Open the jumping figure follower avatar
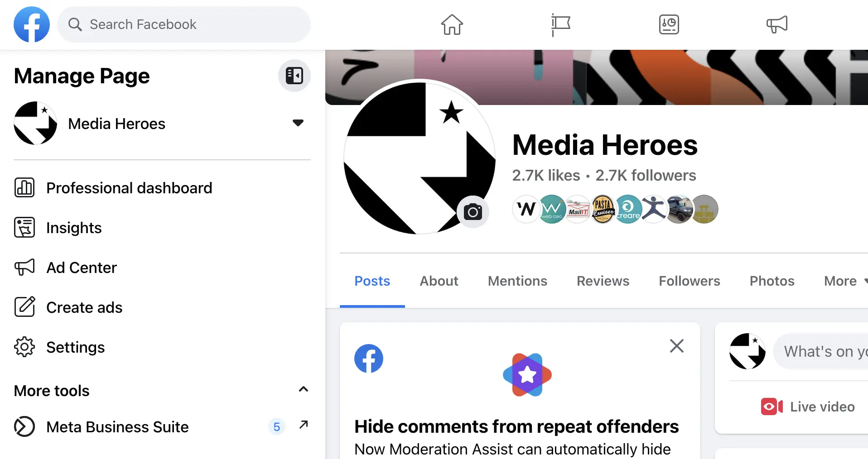This screenshot has height=459, width=868. click(654, 209)
